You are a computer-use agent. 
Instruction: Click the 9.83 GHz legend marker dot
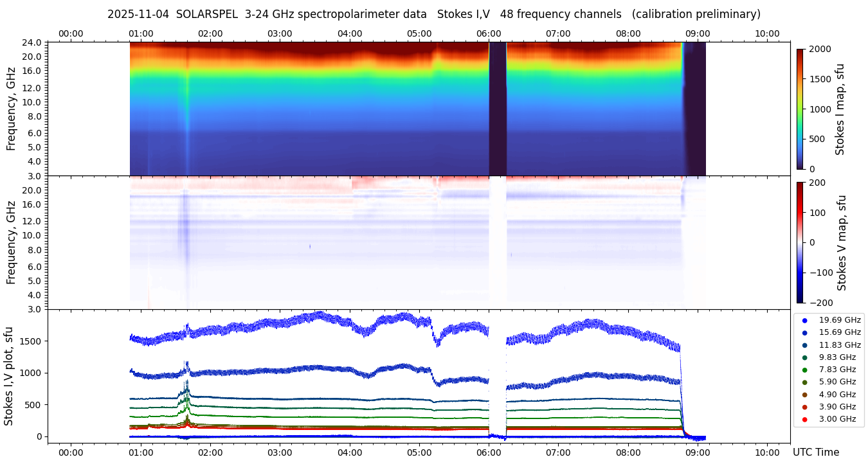(x=804, y=357)
